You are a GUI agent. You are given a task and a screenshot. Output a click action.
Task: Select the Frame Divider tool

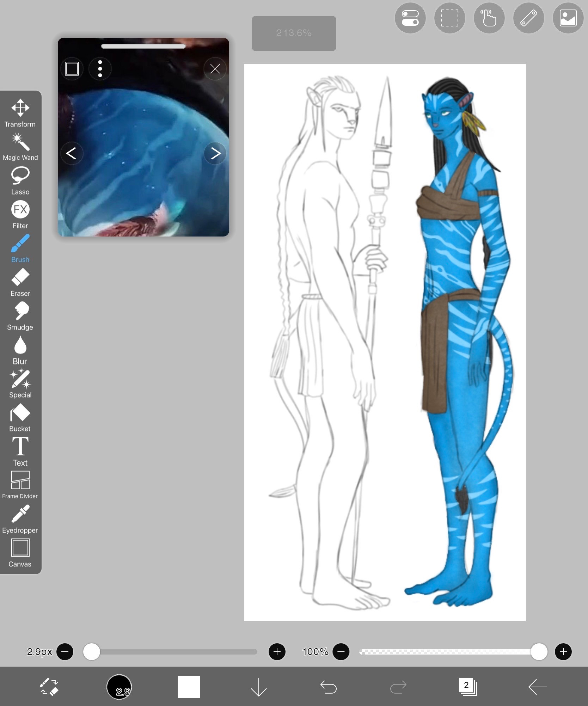tap(20, 485)
